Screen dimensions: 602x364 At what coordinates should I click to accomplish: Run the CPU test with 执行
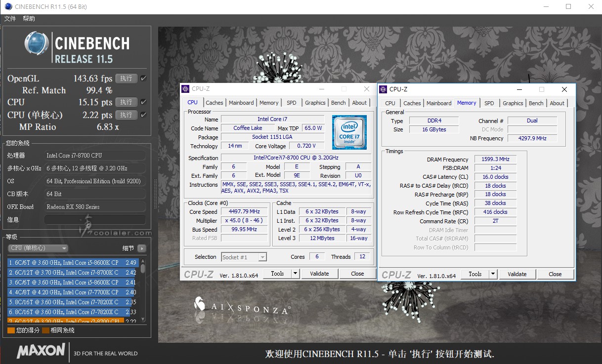point(126,102)
